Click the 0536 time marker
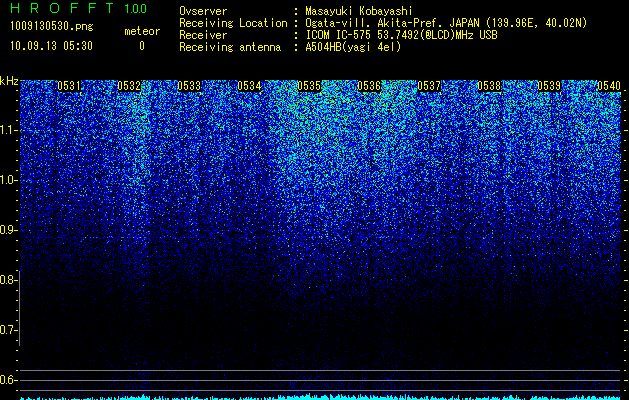Screen dimensions: 629x400 pyautogui.click(x=369, y=86)
